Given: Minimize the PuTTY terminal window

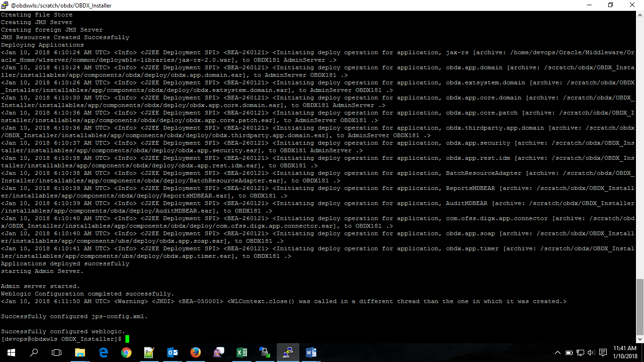Looking at the screenshot, I should point(588,5).
